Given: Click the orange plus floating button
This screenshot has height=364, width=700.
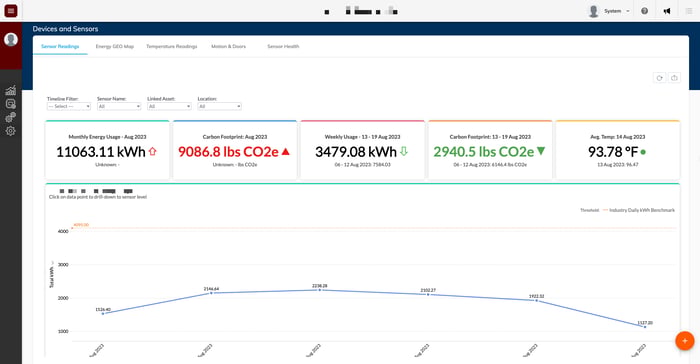Looking at the screenshot, I should [x=684, y=341].
